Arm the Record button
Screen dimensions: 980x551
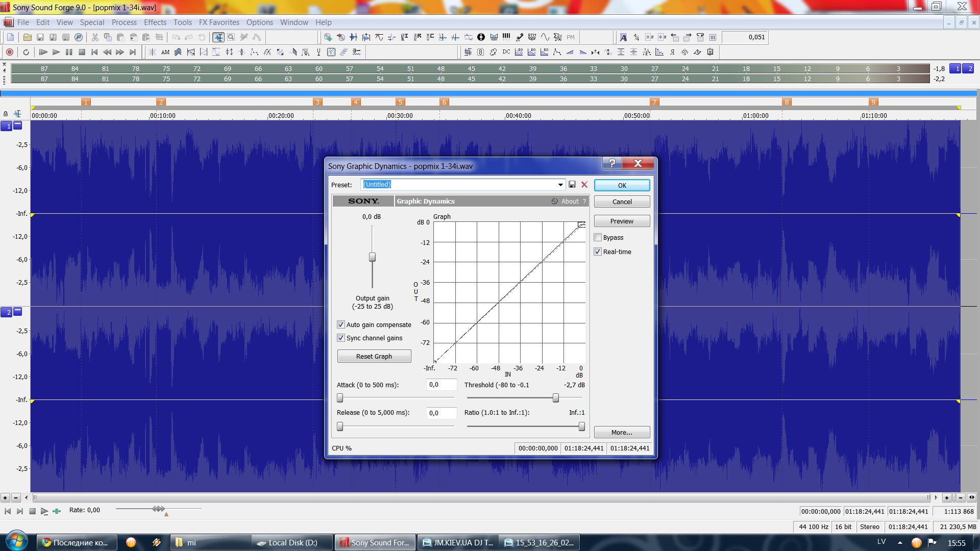point(10,52)
